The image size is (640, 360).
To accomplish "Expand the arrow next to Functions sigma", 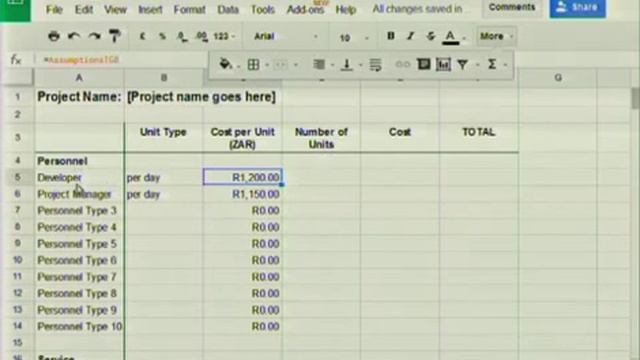I will [x=505, y=64].
